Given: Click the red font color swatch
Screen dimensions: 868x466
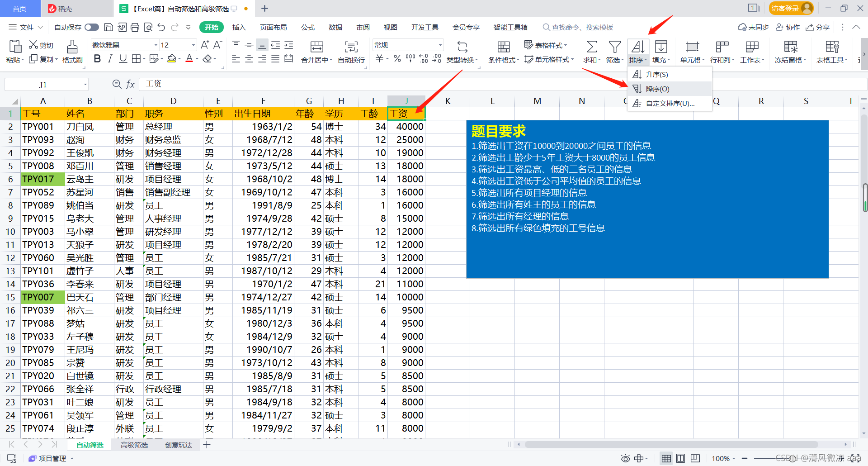Looking at the screenshot, I should 189,59.
